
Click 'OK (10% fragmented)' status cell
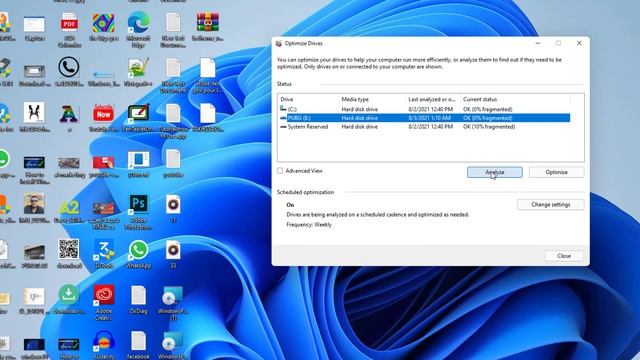pyautogui.click(x=489, y=127)
